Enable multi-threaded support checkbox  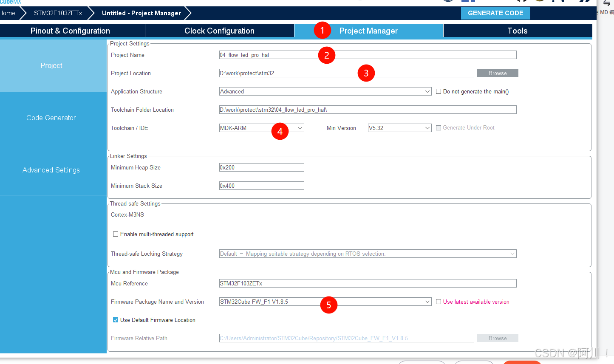tap(116, 234)
